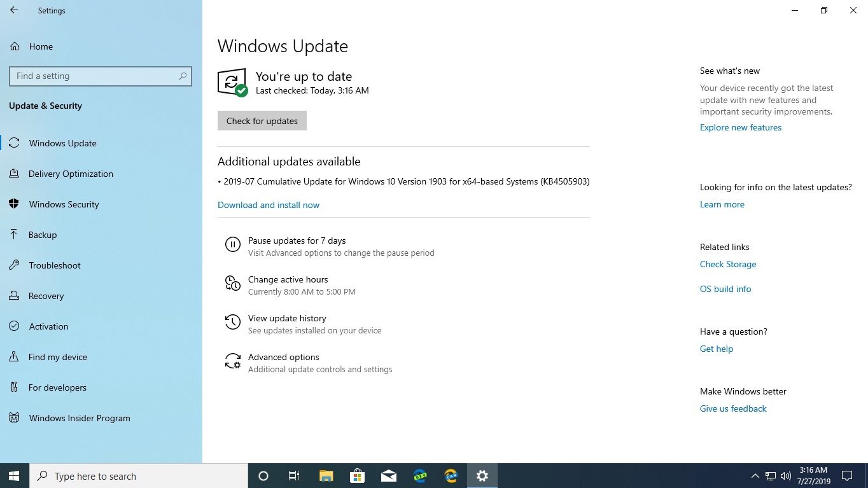The height and width of the screenshot is (488, 868).
Task: Click Download and install now
Action: (x=269, y=205)
